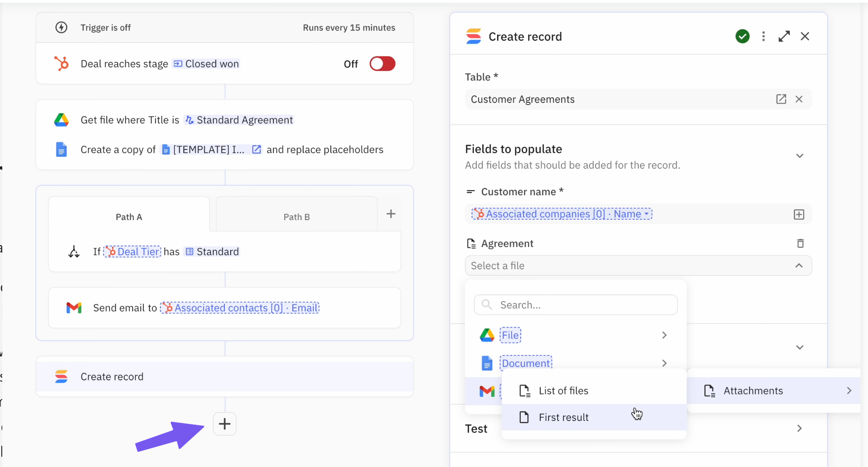Click the Search input in file dropdown
868x467 pixels.
pyautogui.click(x=576, y=305)
